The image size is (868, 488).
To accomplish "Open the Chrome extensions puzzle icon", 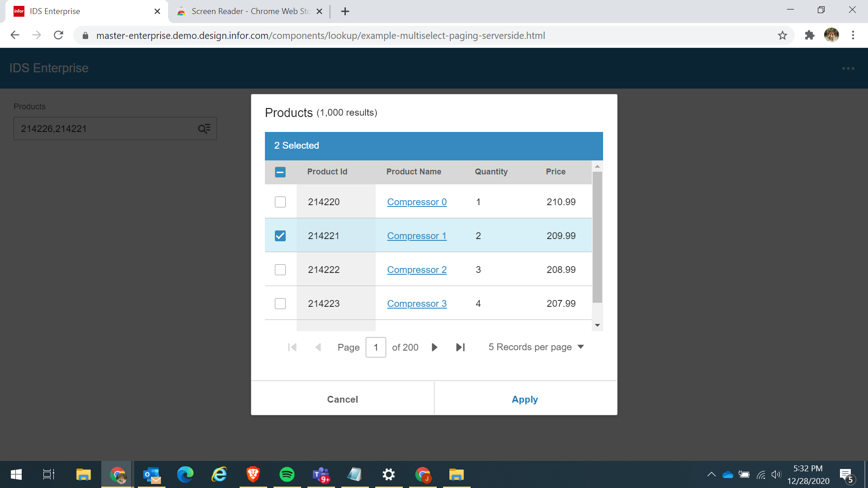I will pos(809,35).
